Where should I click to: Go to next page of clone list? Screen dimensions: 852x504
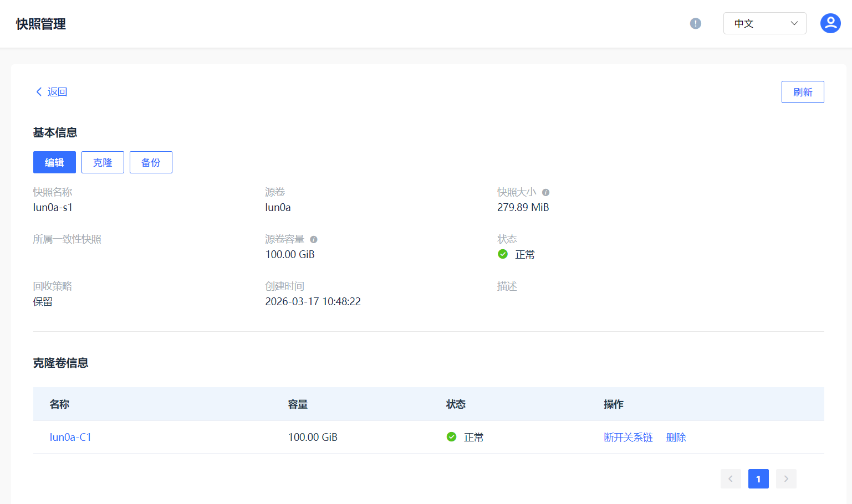(x=786, y=479)
